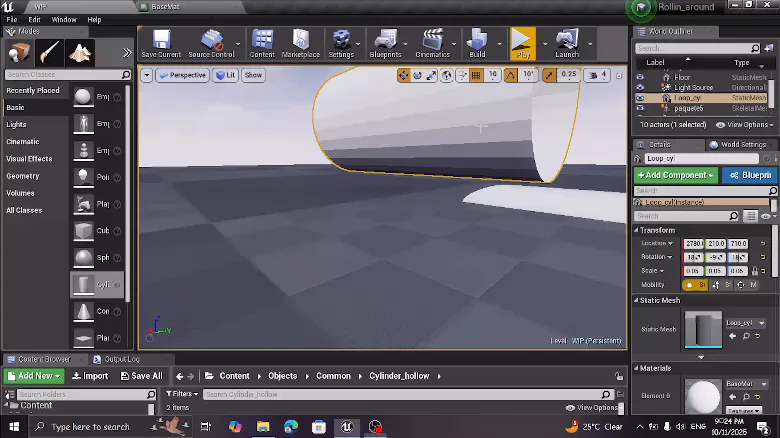Open Window menu
780x438 pixels.
(64, 19)
